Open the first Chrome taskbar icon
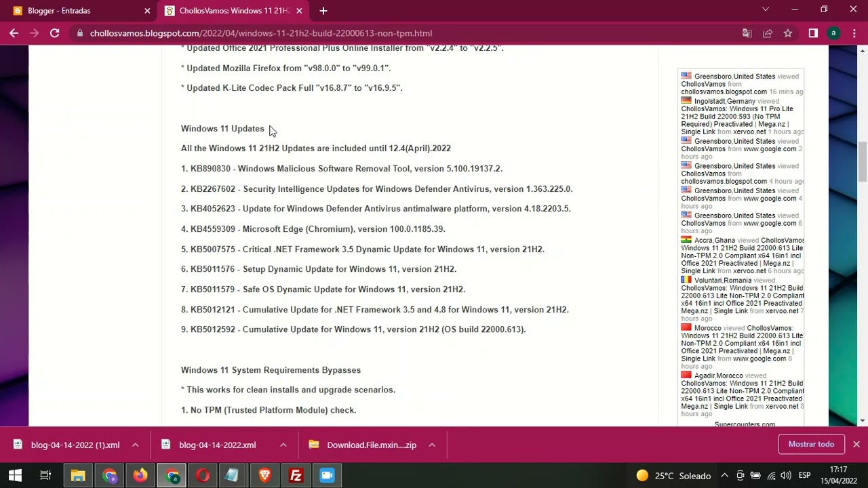The width and height of the screenshot is (868, 488). 109,476
